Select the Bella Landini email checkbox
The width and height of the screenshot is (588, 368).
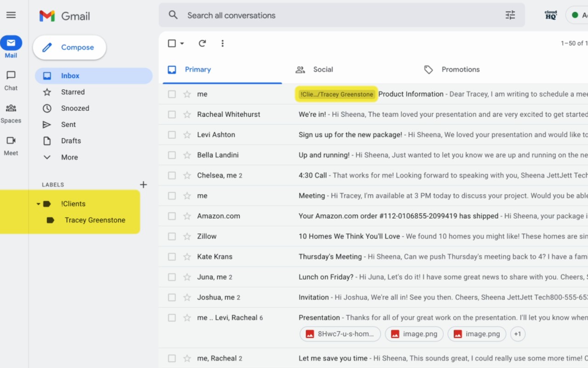[x=172, y=155]
